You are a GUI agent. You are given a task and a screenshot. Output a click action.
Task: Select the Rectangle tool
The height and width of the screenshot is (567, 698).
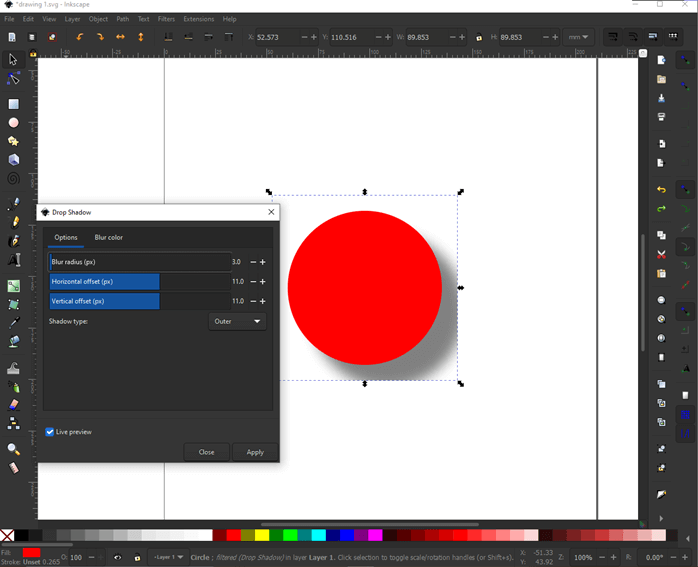point(13,104)
